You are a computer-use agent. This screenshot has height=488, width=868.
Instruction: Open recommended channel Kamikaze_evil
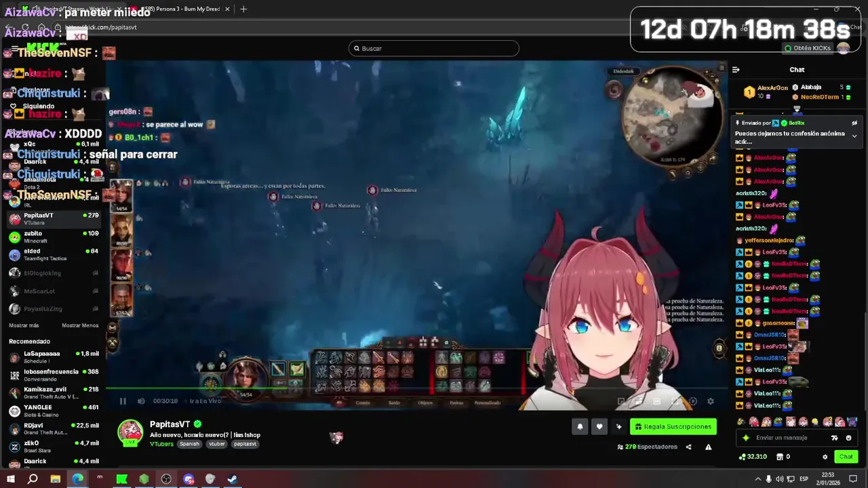[x=53, y=392]
